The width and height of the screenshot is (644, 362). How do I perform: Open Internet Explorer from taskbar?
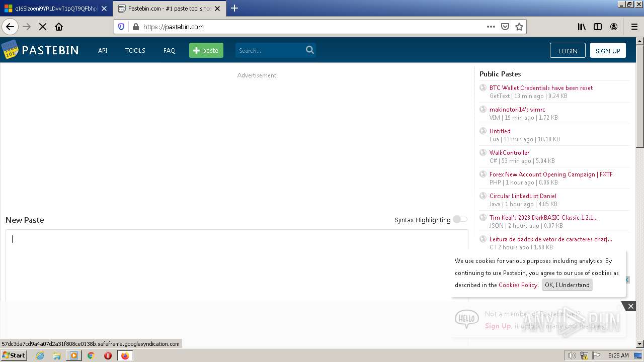pos(40,355)
